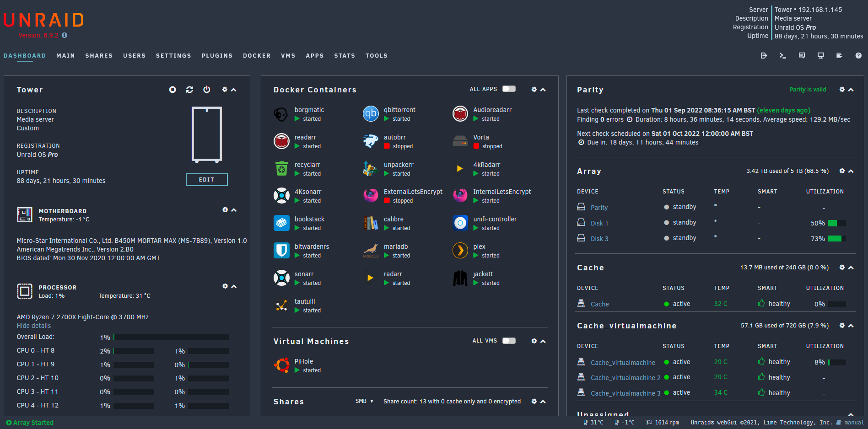This screenshot has height=429, width=868.
Task: Click the bookstack container icon
Action: pyautogui.click(x=281, y=223)
